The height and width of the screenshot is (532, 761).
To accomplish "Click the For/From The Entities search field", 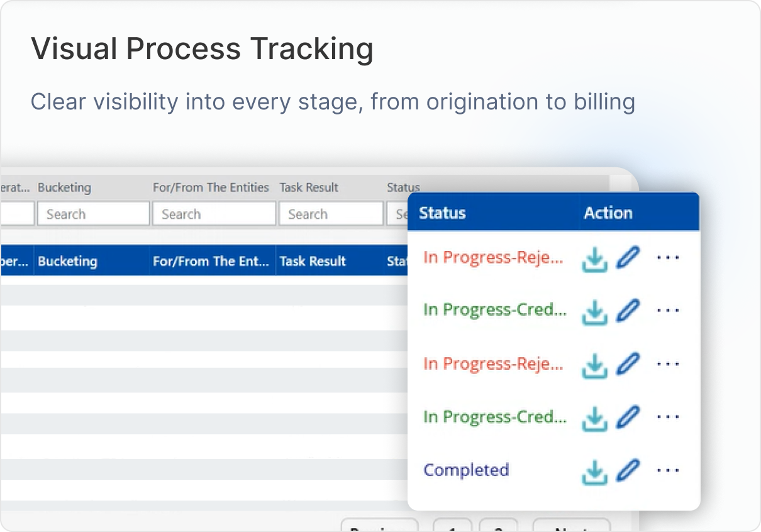I will pyautogui.click(x=214, y=214).
